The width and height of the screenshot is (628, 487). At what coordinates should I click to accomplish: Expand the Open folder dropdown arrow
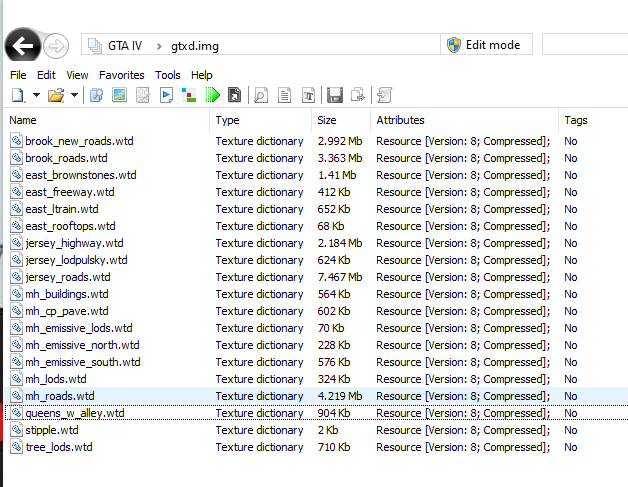pos(74,95)
